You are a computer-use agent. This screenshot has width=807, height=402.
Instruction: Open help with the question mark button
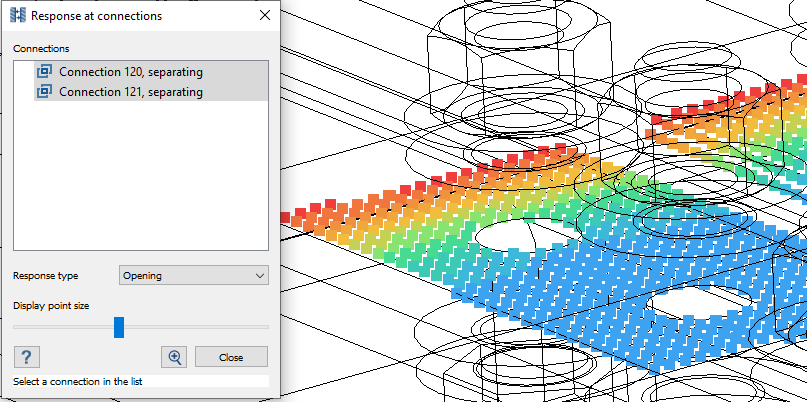(26, 357)
